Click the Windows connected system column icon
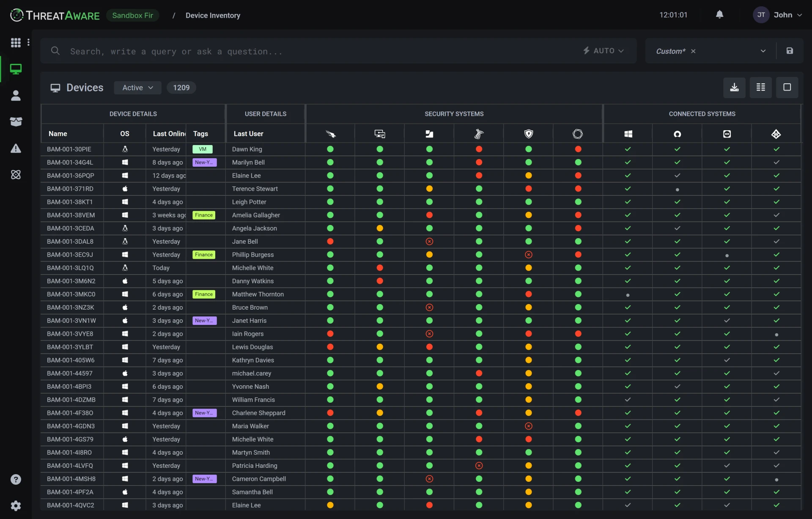 [628, 134]
